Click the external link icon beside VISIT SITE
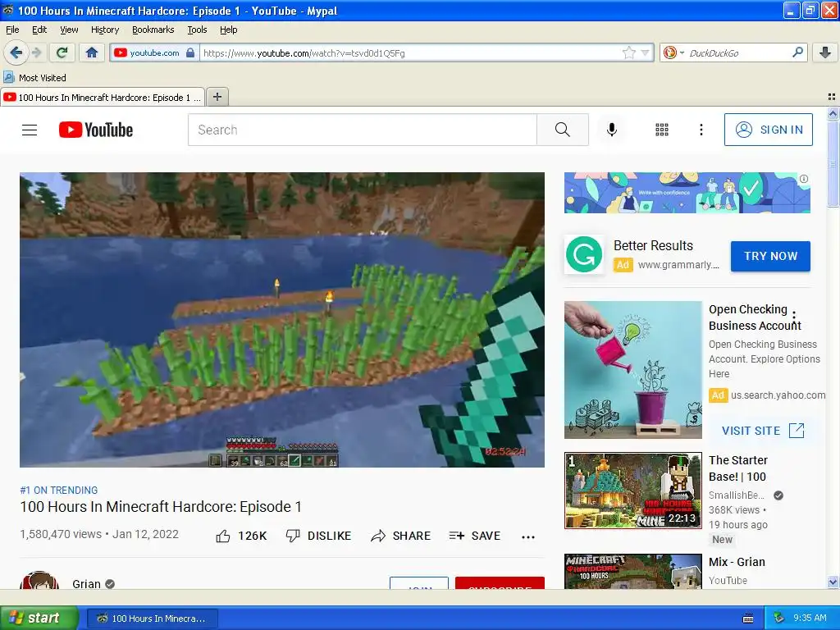 point(797,430)
